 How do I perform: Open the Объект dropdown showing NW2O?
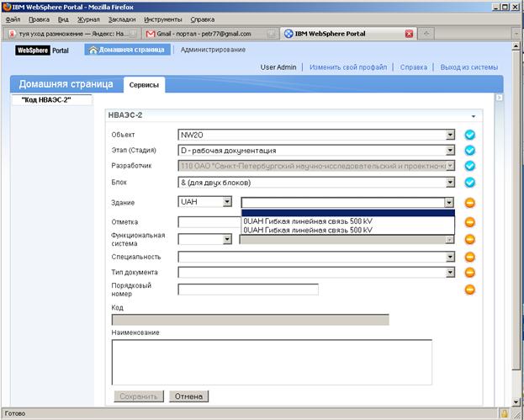pyautogui.click(x=316, y=135)
